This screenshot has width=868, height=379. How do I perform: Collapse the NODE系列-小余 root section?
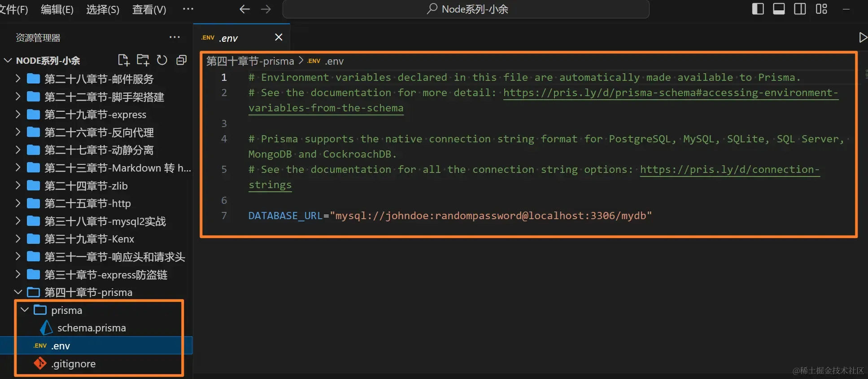[x=8, y=60]
